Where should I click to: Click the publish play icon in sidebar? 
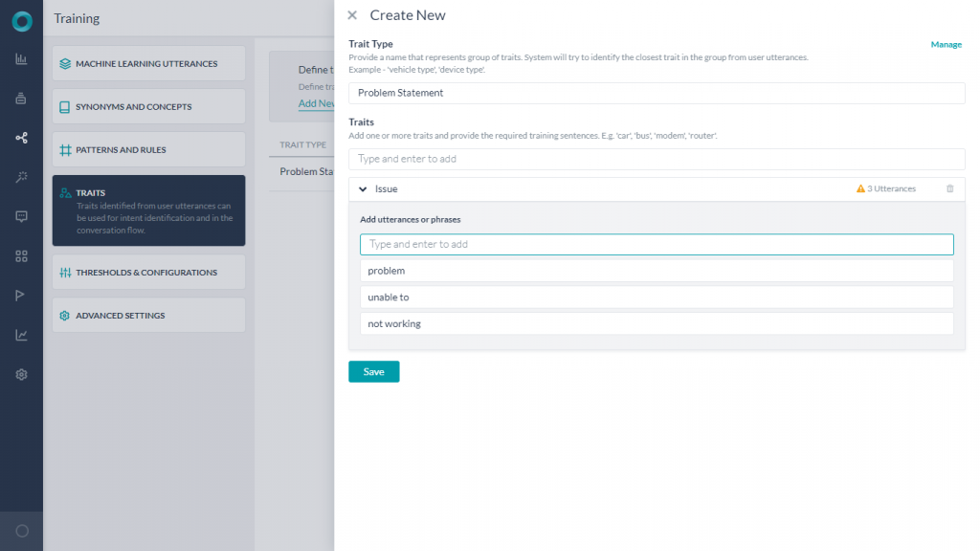[x=21, y=295]
